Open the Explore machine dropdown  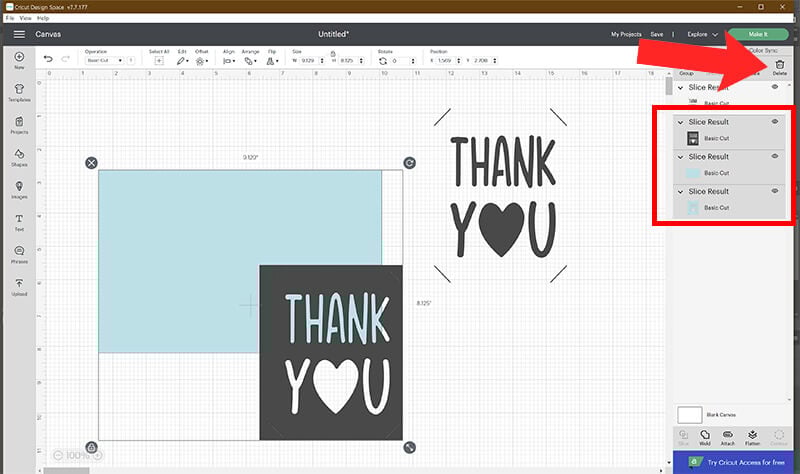click(x=702, y=34)
